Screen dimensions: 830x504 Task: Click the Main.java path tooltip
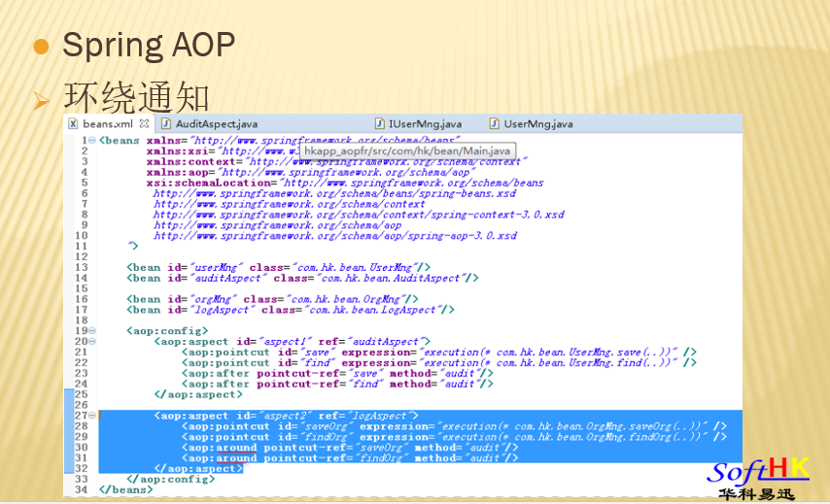click(x=407, y=151)
